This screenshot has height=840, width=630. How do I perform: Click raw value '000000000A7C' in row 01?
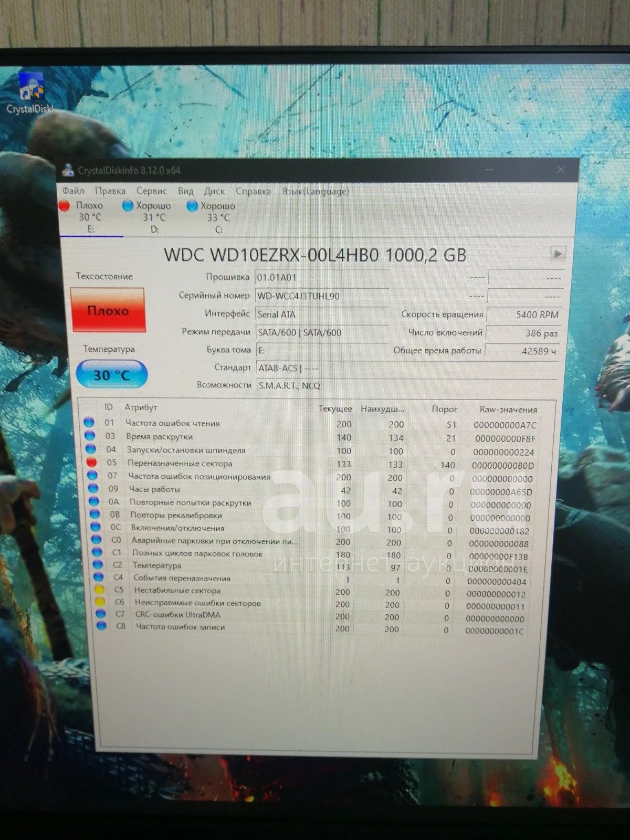505,425
